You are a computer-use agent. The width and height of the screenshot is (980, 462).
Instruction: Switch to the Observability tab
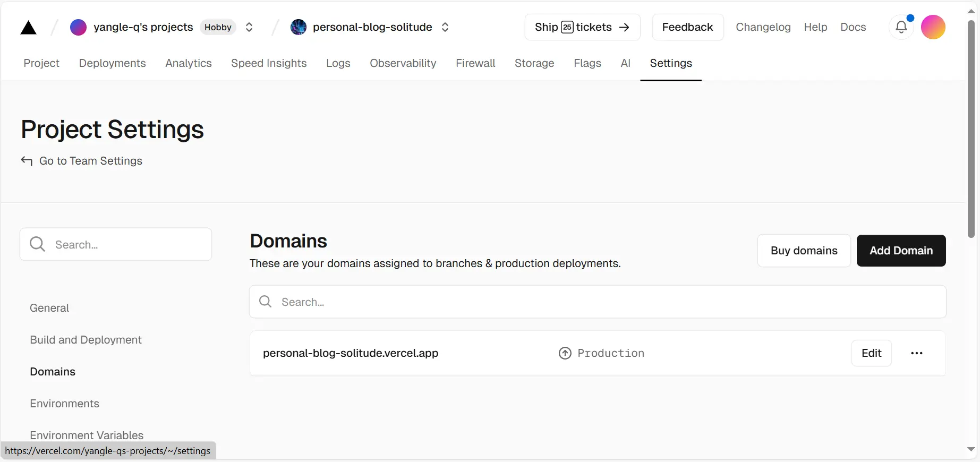pyautogui.click(x=403, y=63)
